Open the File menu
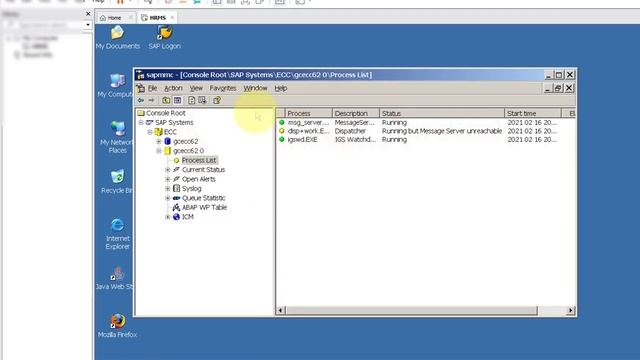The height and width of the screenshot is (360, 640). click(x=153, y=88)
